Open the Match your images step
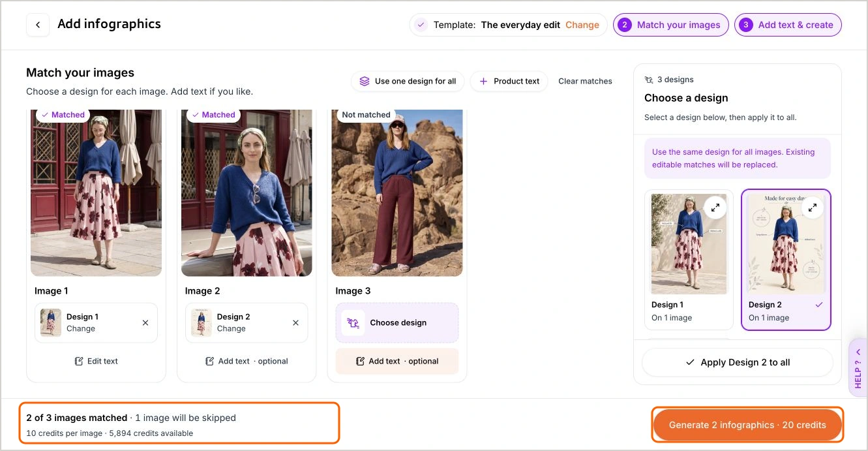868x451 pixels. (671, 25)
